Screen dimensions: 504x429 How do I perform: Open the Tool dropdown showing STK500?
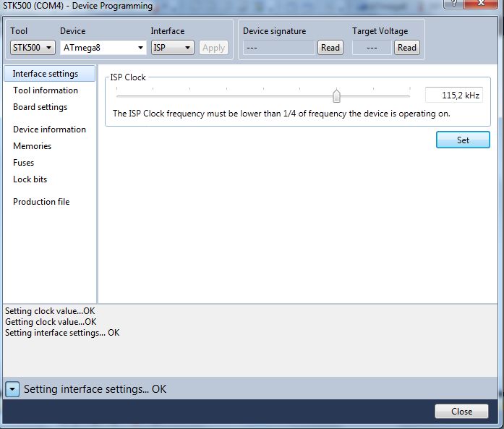point(33,48)
